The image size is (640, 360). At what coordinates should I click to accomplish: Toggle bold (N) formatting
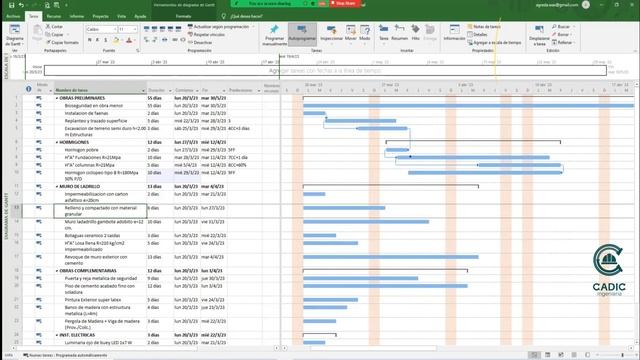[89, 40]
